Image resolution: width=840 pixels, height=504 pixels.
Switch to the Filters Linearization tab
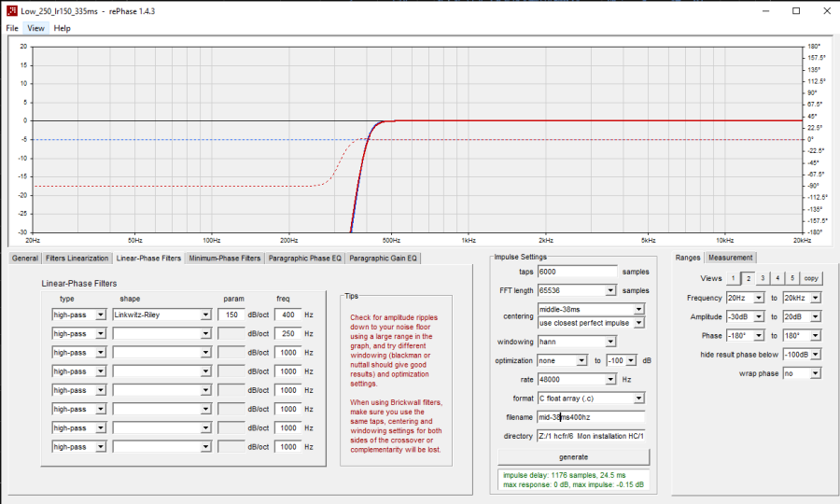77,259
